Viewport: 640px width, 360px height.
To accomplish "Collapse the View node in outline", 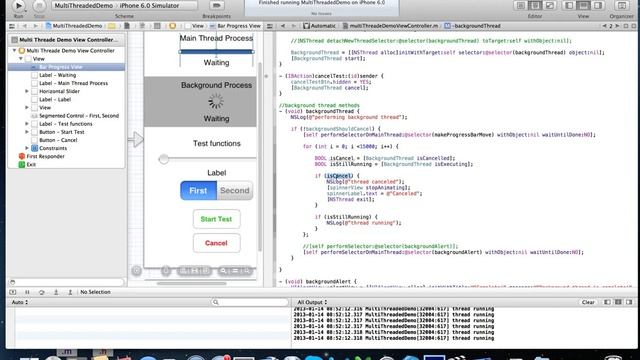I will 21,59.
